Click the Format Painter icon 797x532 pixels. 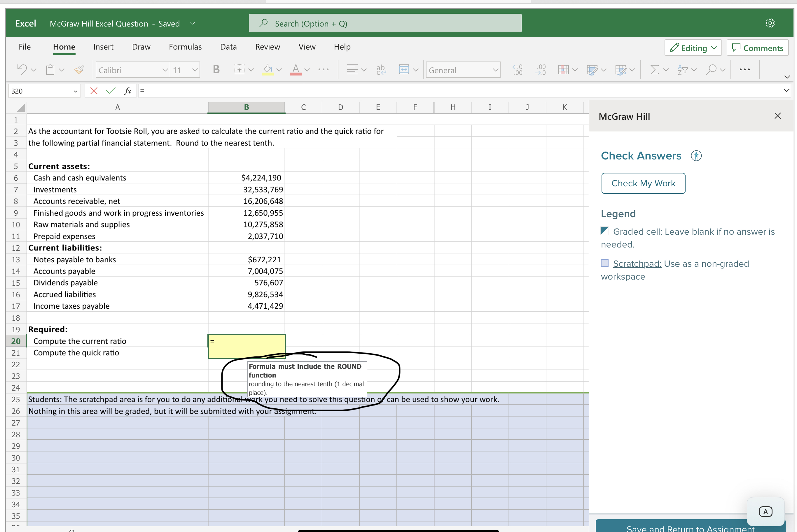pyautogui.click(x=79, y=70)
